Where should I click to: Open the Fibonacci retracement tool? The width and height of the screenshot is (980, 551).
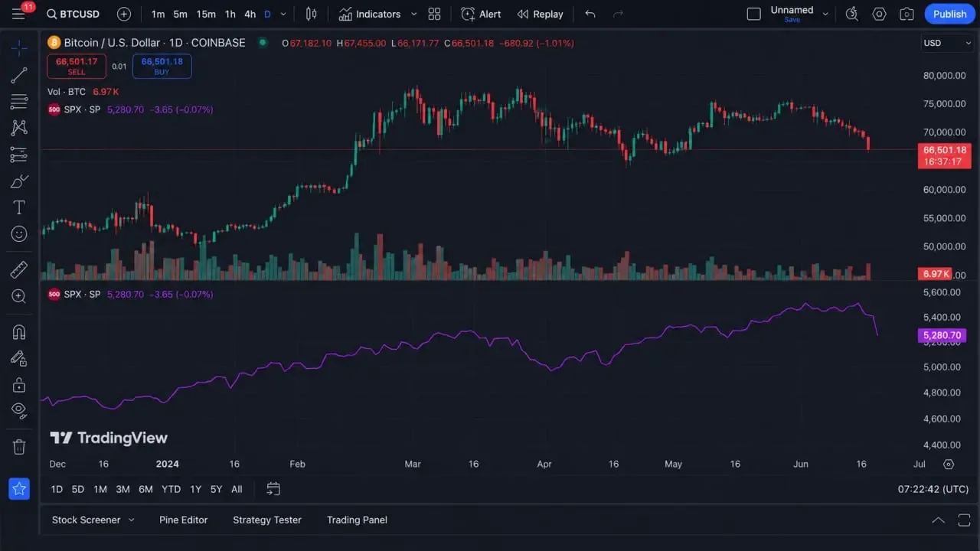pyautogui.click(x=19, y=102)
